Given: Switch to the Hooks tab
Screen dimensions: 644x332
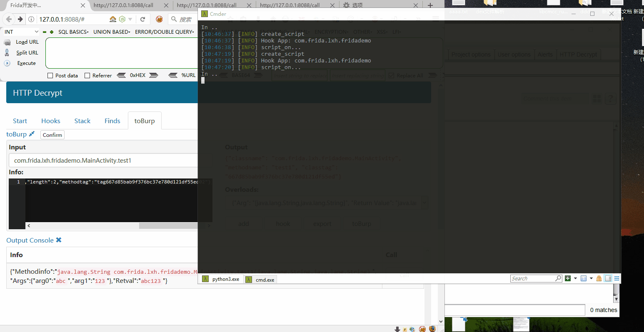Looking at the screenshot, I should [51, 121].
